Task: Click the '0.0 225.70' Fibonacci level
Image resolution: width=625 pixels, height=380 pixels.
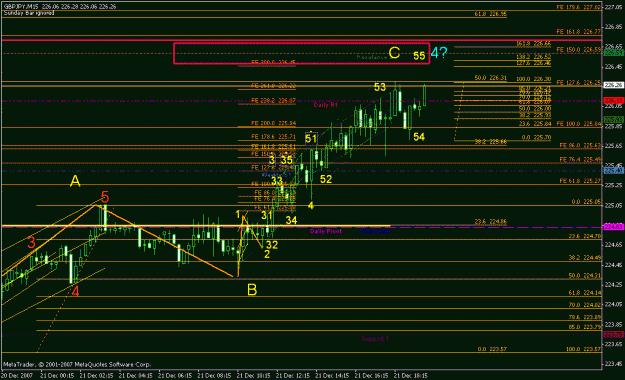Action: [537, 138]
